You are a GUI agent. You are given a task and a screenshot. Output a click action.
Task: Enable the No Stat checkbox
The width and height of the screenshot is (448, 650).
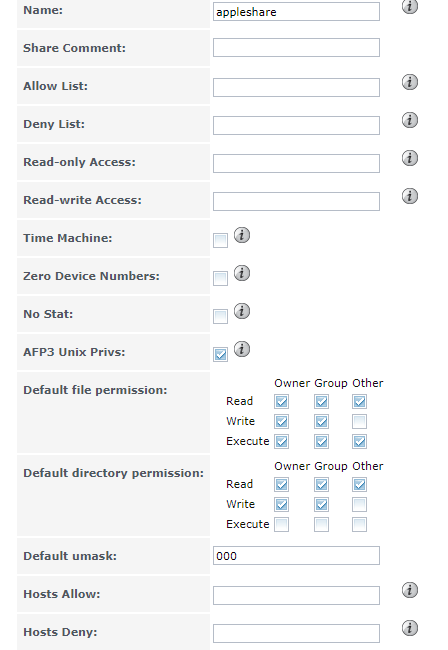point(220,317)
